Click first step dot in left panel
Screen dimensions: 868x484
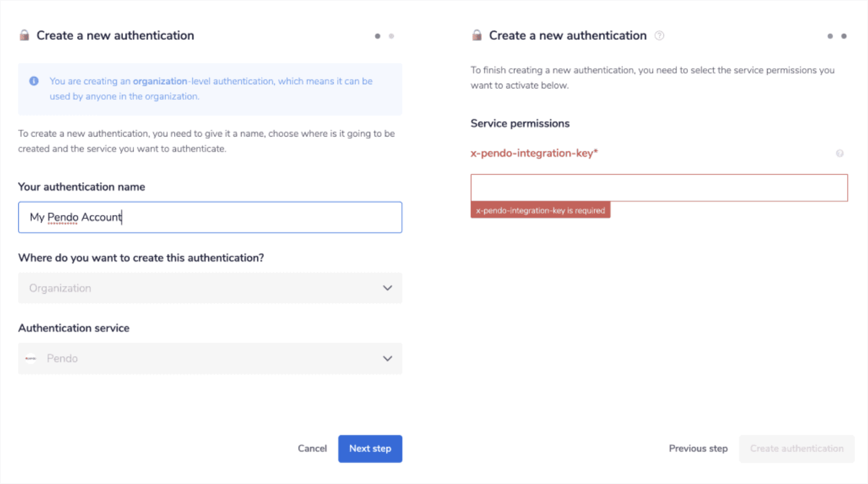[x=377, y=36]
